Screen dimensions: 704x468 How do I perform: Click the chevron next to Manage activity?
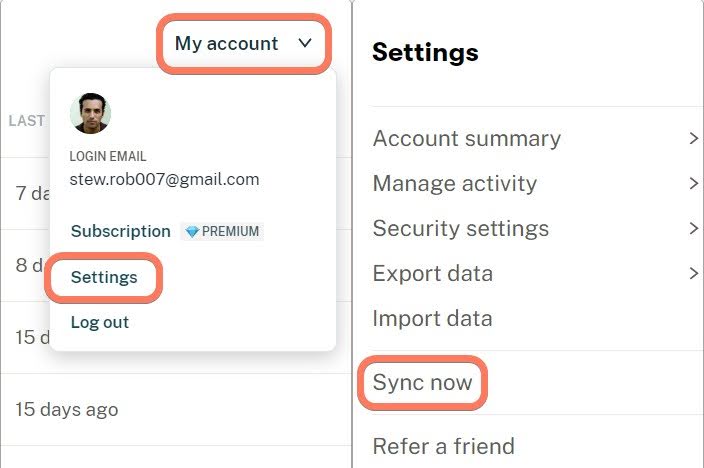coord(693,184)
